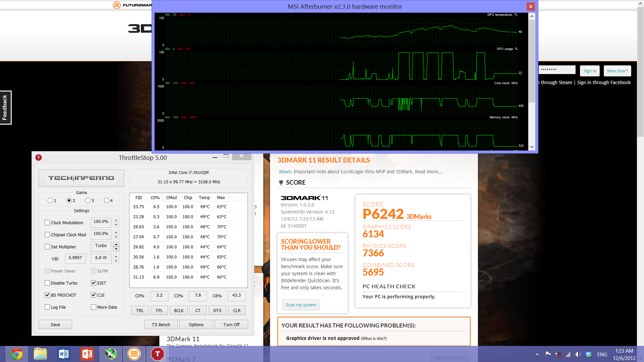Open PowerPoint from the taskbar
Screen dimensions: 644x362
(87, 354)
